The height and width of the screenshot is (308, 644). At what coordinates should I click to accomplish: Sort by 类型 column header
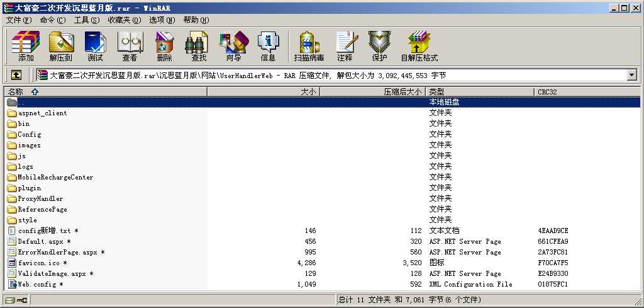(480, 92)
